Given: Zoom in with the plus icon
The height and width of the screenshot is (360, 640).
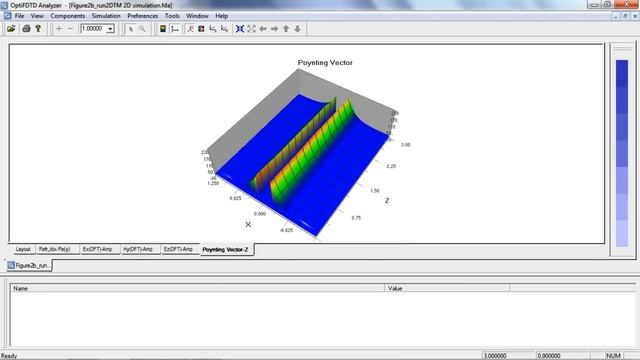Looking at the screenshot, I should [59, 29].
